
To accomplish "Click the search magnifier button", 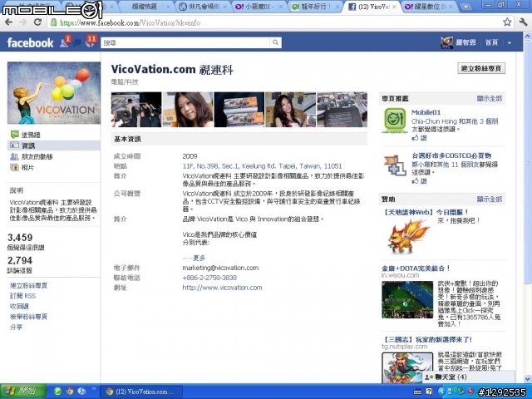I will tap(275, 42).
